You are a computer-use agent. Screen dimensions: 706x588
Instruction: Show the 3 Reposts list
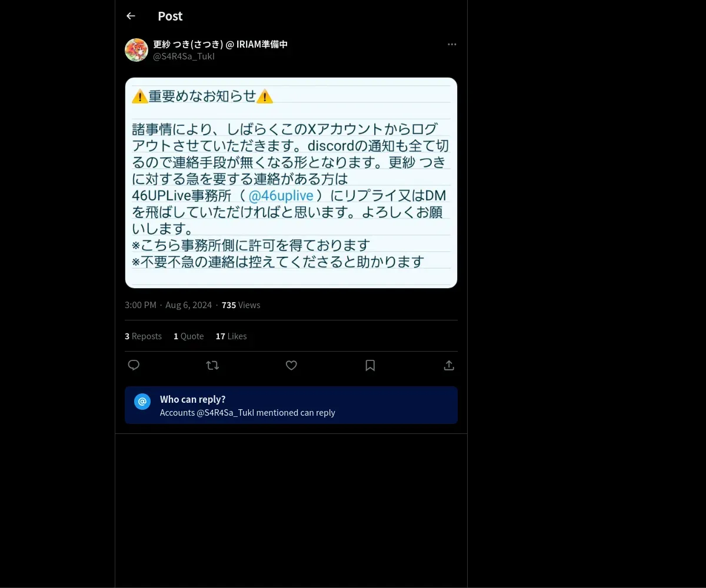click(x=143, y=336)
